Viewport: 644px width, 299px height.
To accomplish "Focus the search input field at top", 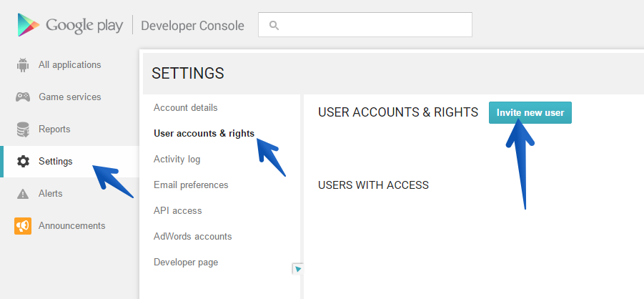I will click(x=372, y=25).
